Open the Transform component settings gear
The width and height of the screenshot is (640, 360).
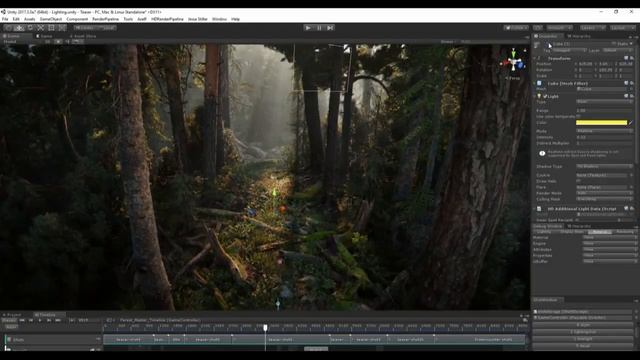(x=632, y=58)
